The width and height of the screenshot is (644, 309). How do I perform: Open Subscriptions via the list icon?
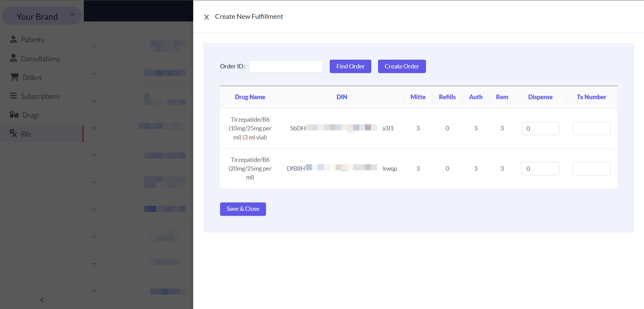click(13, 96)
